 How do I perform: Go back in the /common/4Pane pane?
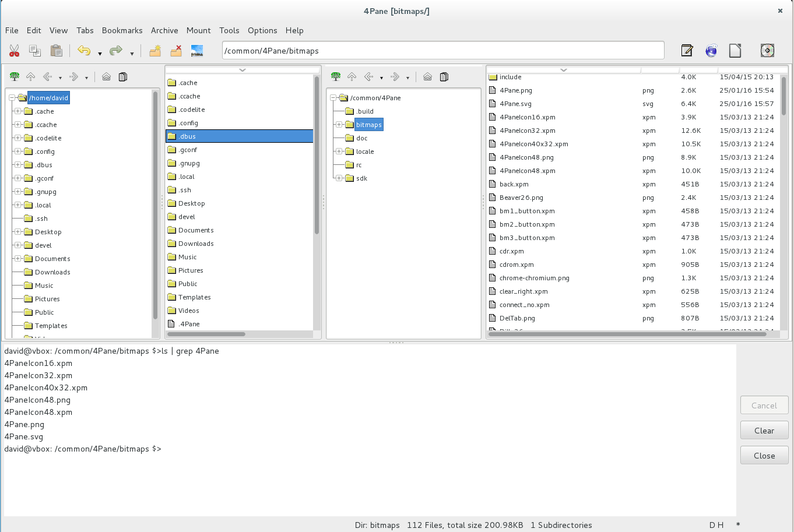pyautogui.click(x=368, y=76)
